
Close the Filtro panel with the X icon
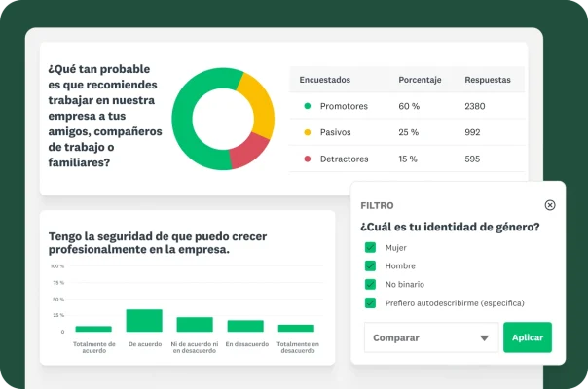pos(550,205)
